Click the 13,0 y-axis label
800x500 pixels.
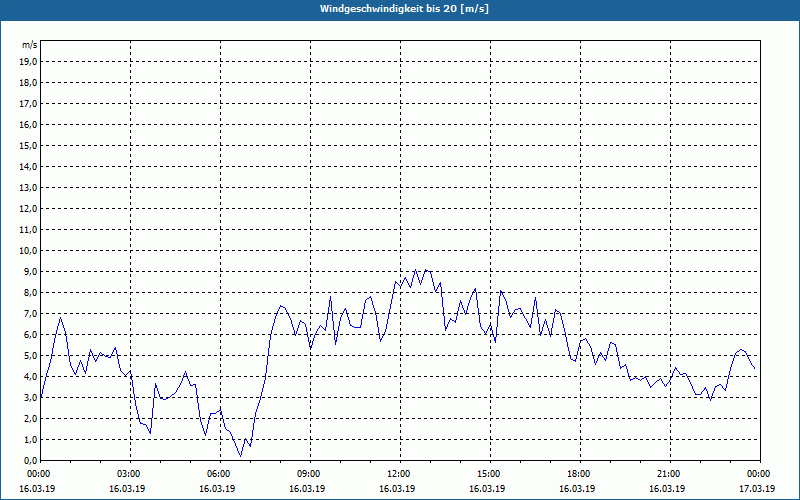click(x=29, y=187)
